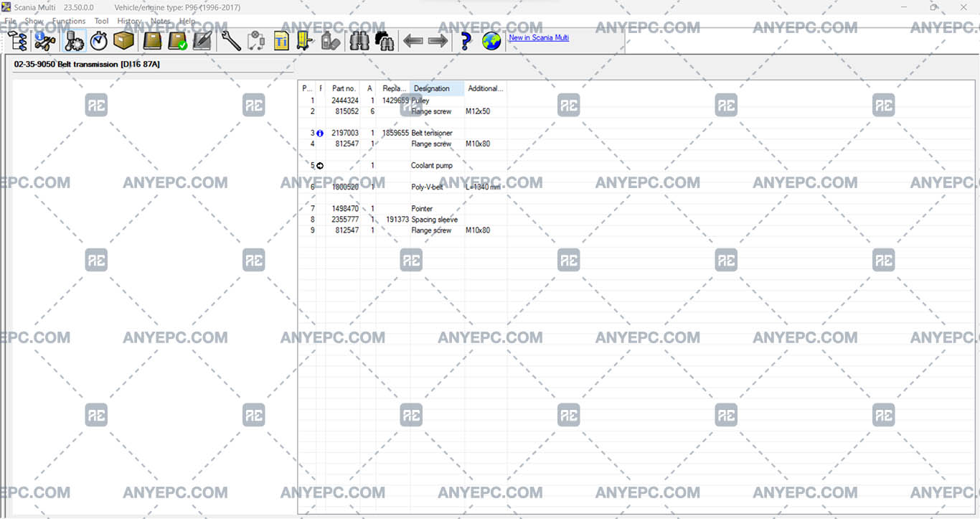Open the Help menu
This screenshot has height=519, width=980.
pyautogui.click(x=187, y=21)
